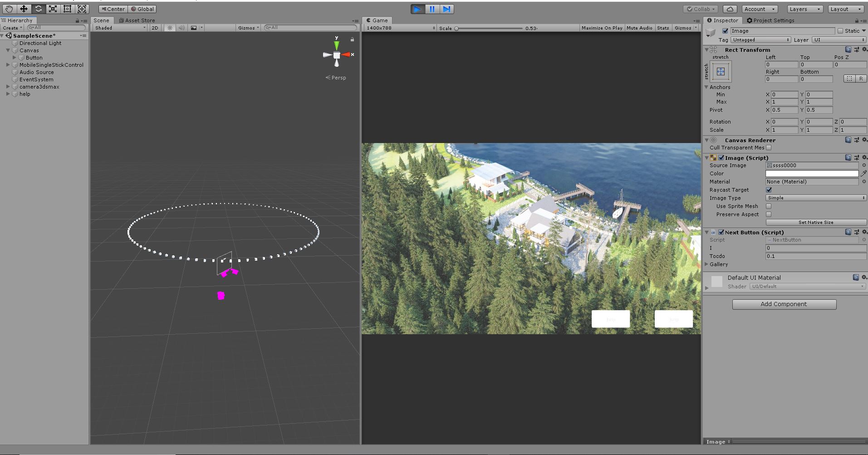The image size is (868, 455).
Task: Click the Add Component button
Action: click(x=784, y=304)
